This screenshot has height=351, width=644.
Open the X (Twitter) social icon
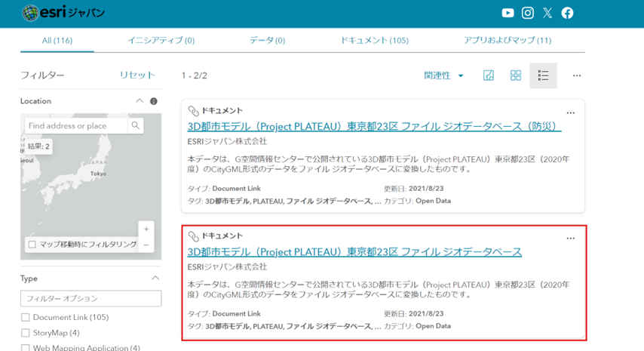[547, 13]
